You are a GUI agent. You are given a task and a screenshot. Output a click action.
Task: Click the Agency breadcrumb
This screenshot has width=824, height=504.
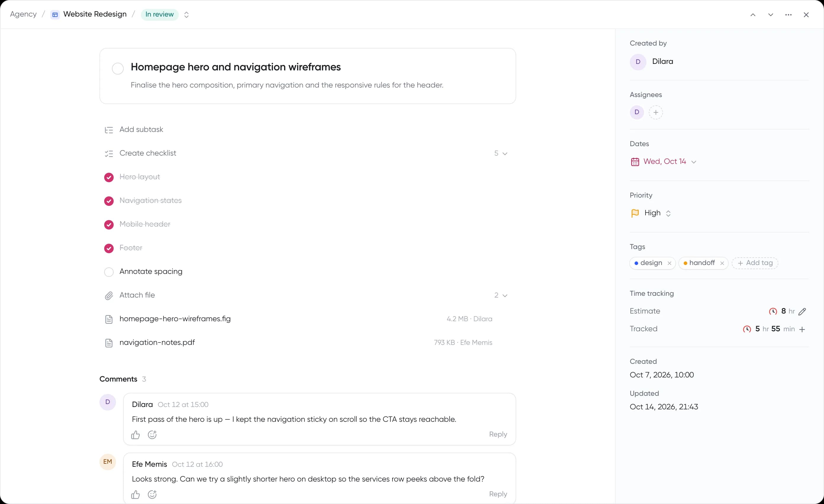(23, 14)
